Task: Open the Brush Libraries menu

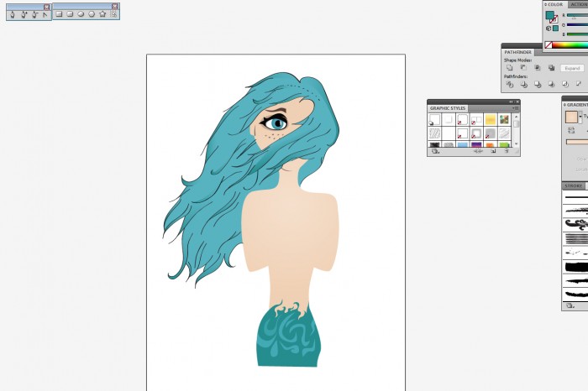Action: click(570, 305)
